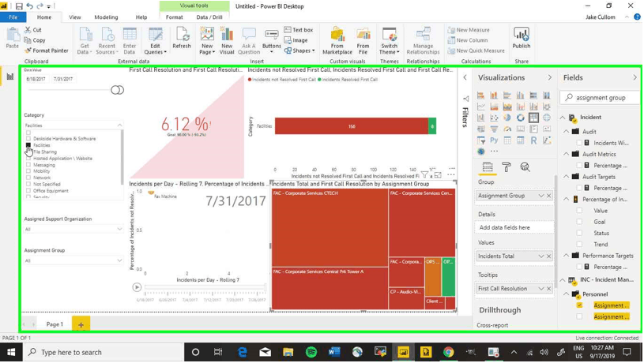Select the Gauge visualization icon

tap(507, 129)
